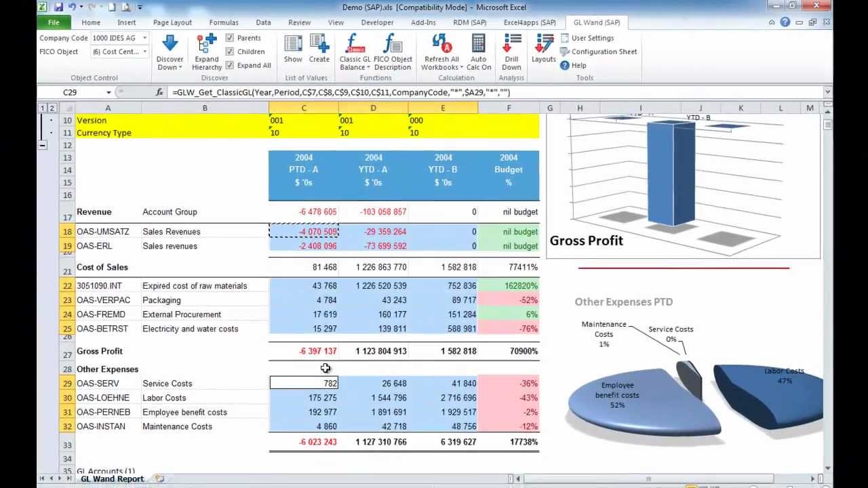Click the Refresh All Workbooks icon

pos(441,43)
